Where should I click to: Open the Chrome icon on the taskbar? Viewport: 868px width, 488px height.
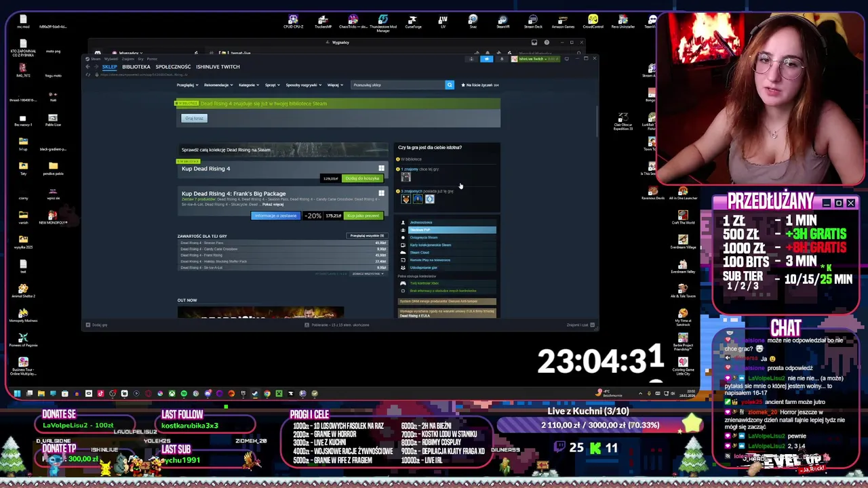[267, 393]
